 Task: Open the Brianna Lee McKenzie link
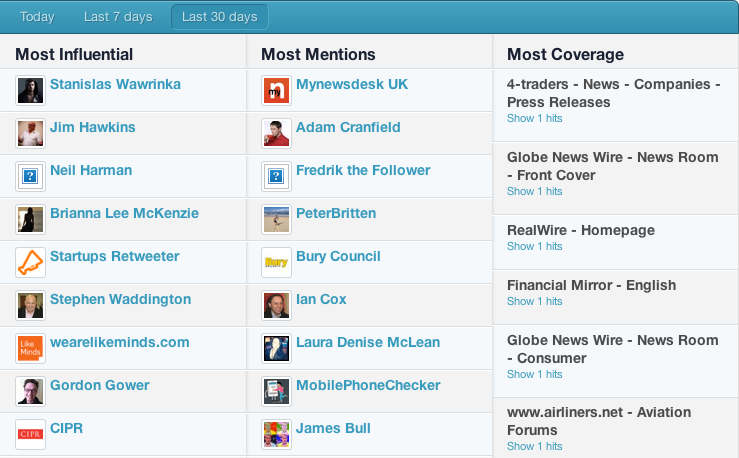coord(124,213)
